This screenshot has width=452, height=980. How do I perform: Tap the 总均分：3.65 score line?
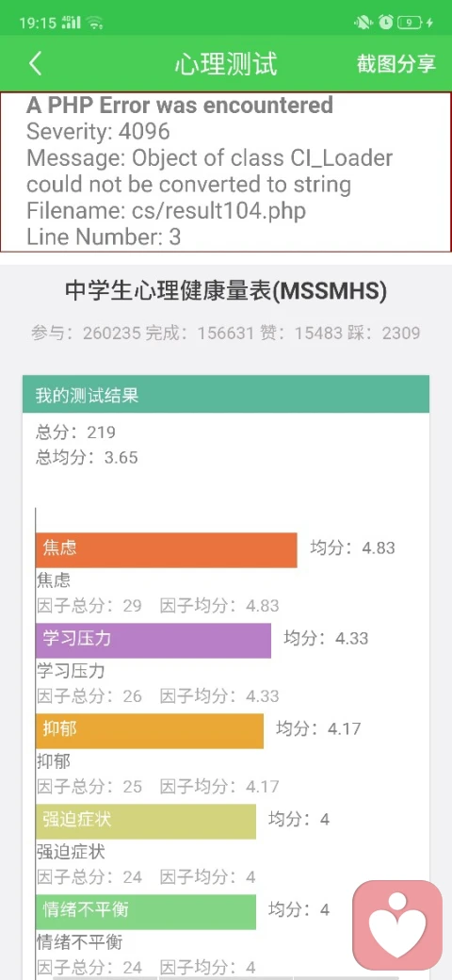coord(87,458)
